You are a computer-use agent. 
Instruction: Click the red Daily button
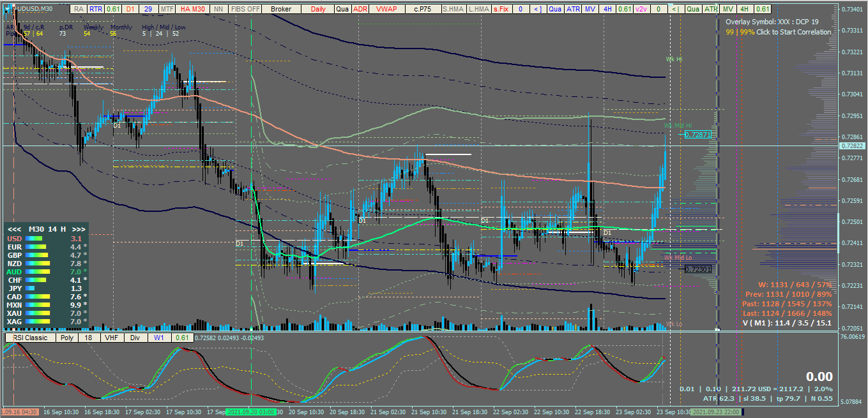[x=317, y=9]
